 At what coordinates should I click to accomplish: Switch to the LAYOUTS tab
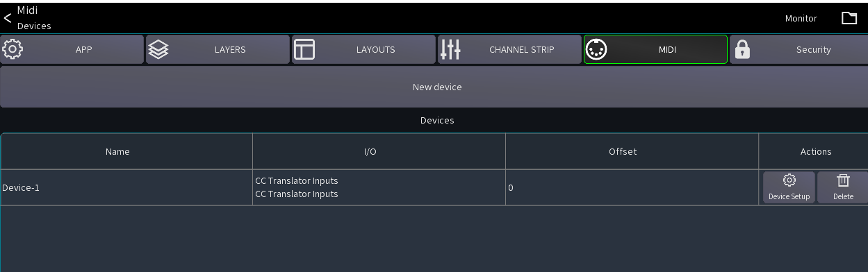coord(363,50)
